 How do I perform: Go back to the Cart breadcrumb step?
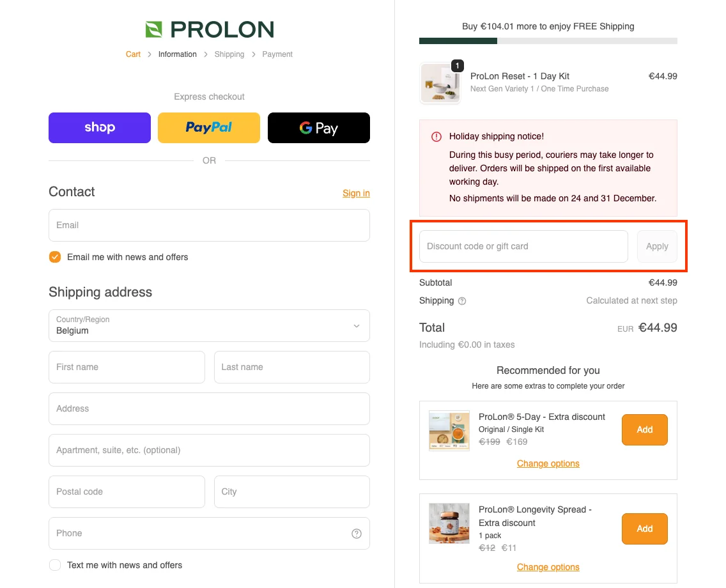coord(133,54)
